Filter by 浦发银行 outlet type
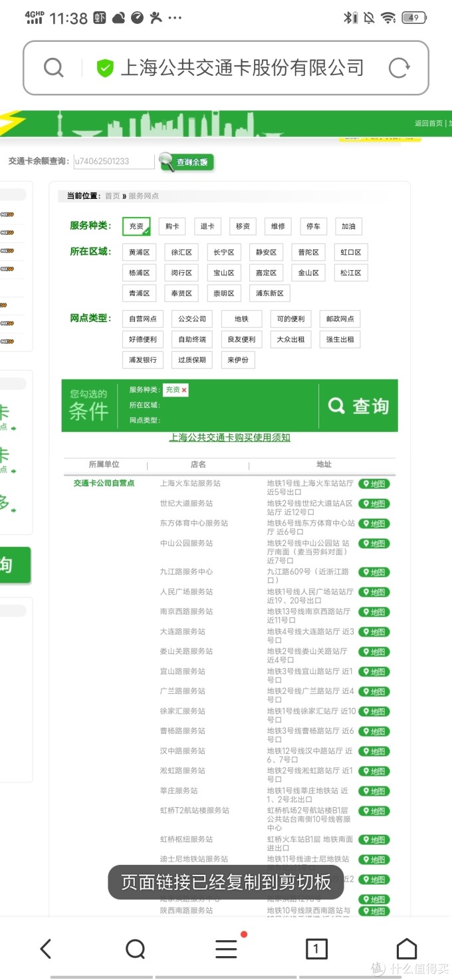 point(143,360)
